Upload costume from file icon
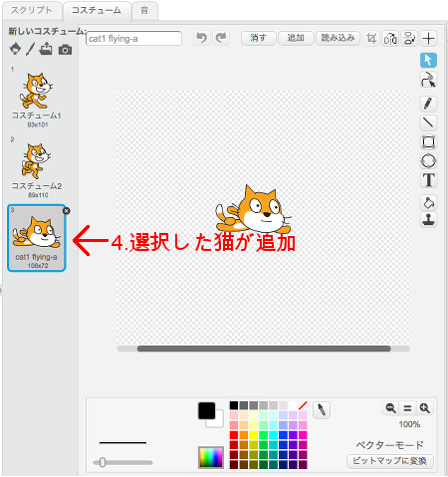Image resolution: width=448 pixels, height=477 pixels. point(46,49)
